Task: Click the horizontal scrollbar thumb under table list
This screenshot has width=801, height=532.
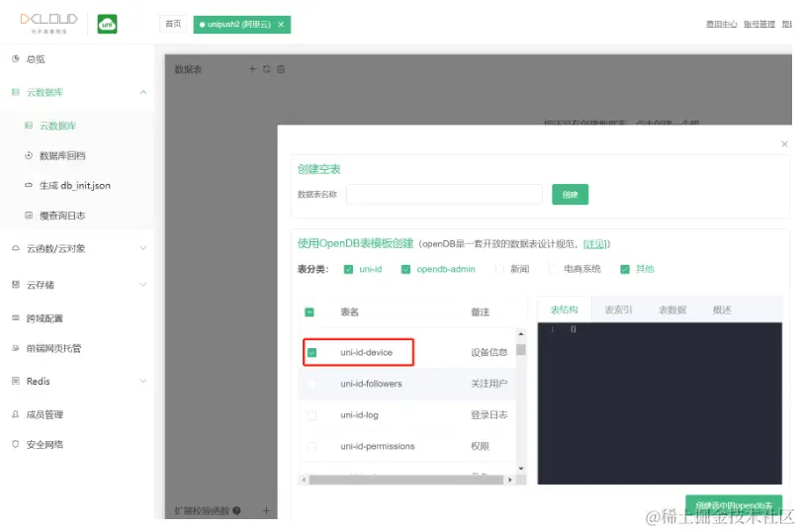Action: click(406, 480)
